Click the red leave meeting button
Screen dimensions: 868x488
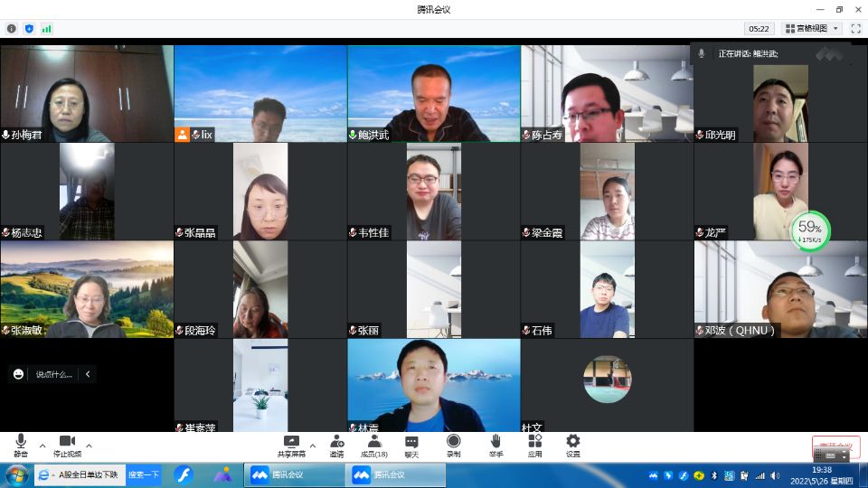pos(835,446)
